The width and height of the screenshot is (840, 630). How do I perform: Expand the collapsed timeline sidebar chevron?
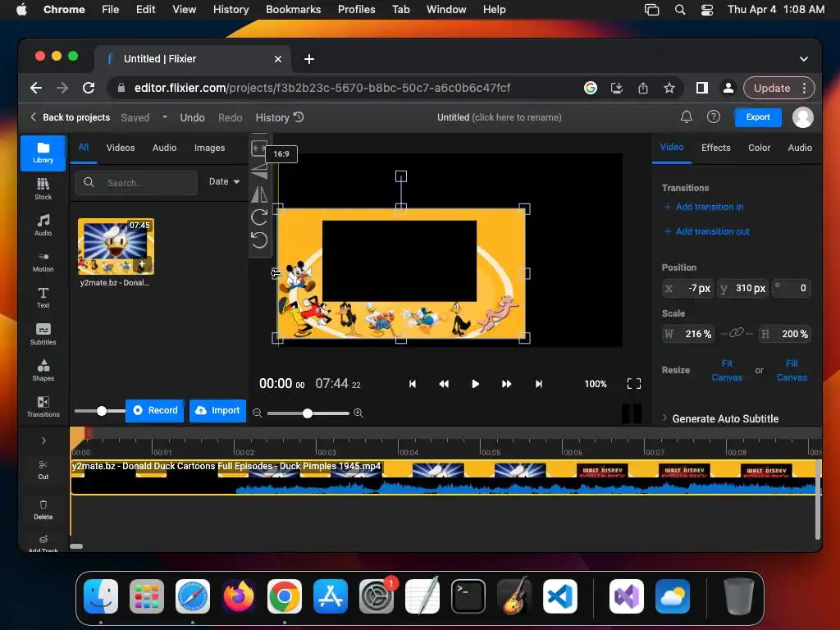(x=43, y=441)
